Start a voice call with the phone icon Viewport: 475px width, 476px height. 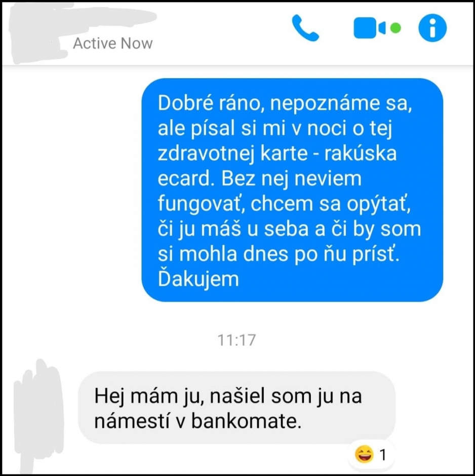pos(305,27)
